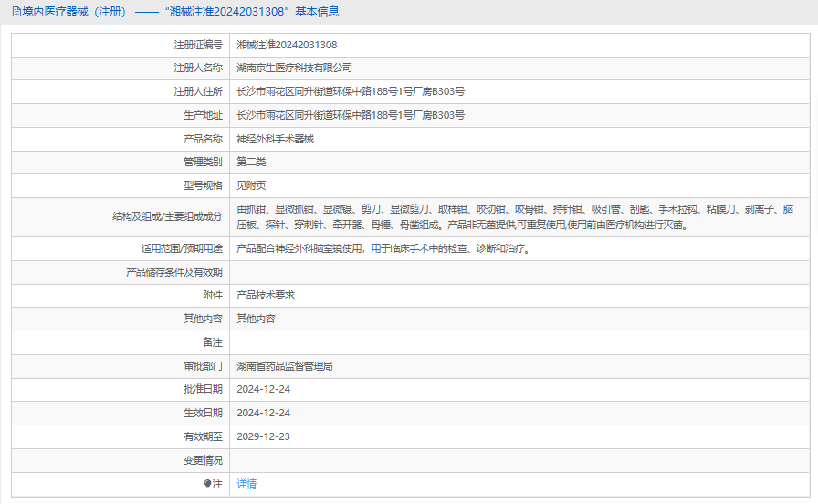Click the 批准日期 row label
This screenshot has width=818, height=504.
pos(203,389)
